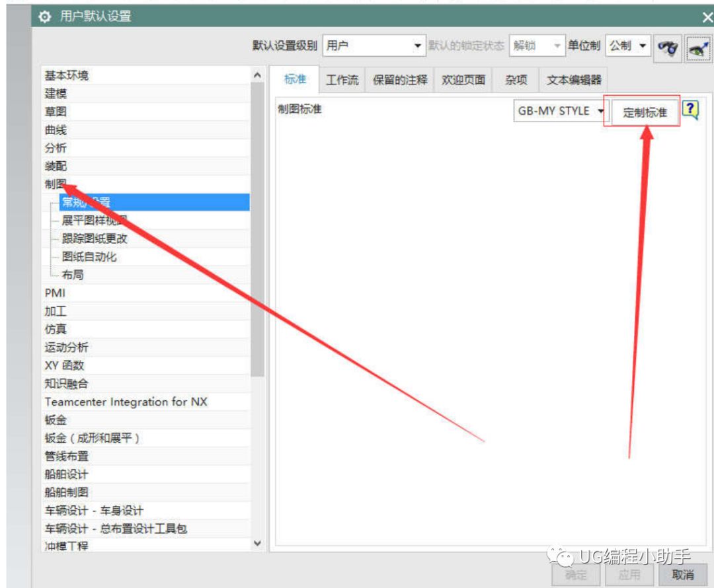Select 制图 in the left category list
The height and width of the screenshot is (588, 714).
point(54,184)
